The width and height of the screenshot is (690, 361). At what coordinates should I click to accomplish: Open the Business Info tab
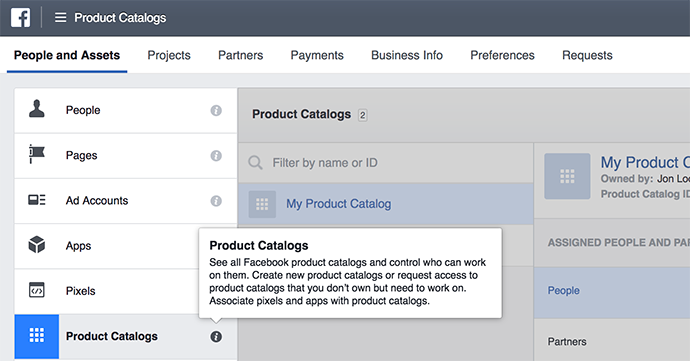coord(407,55)
